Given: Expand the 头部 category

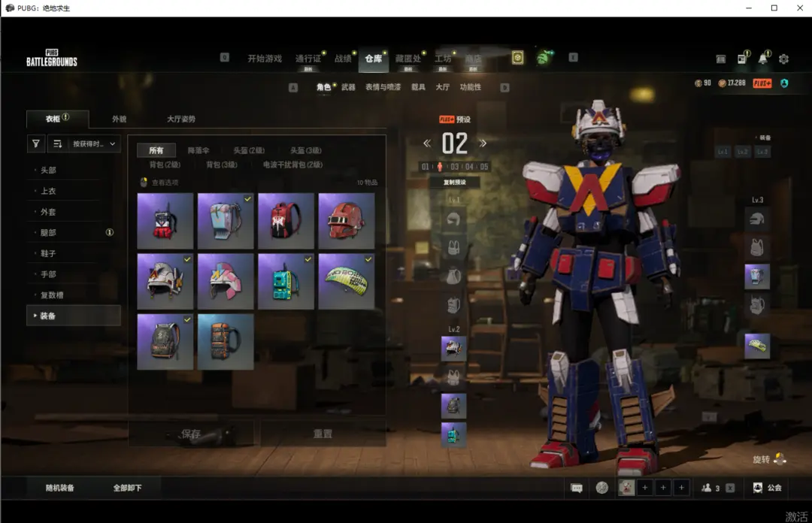Looking at the screenshot, I should coord(74,170).
